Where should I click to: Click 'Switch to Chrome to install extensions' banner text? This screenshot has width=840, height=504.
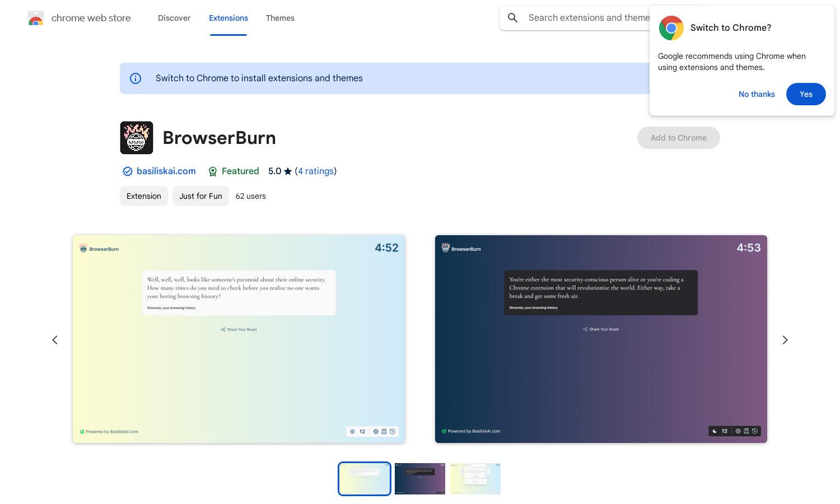[x=259, y=78]
